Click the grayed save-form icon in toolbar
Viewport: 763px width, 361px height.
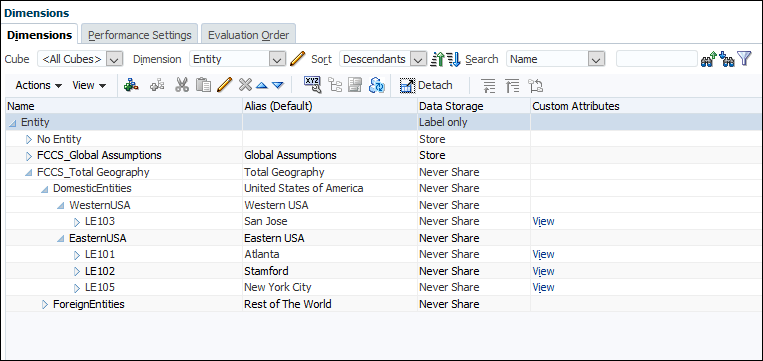click(x=355, y=85)
